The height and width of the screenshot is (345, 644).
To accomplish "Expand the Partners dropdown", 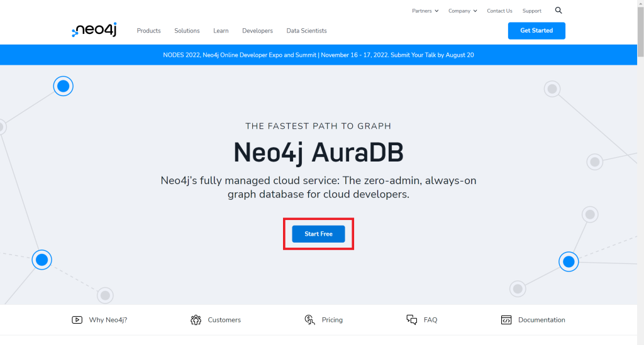I will [x=425, y=11].
